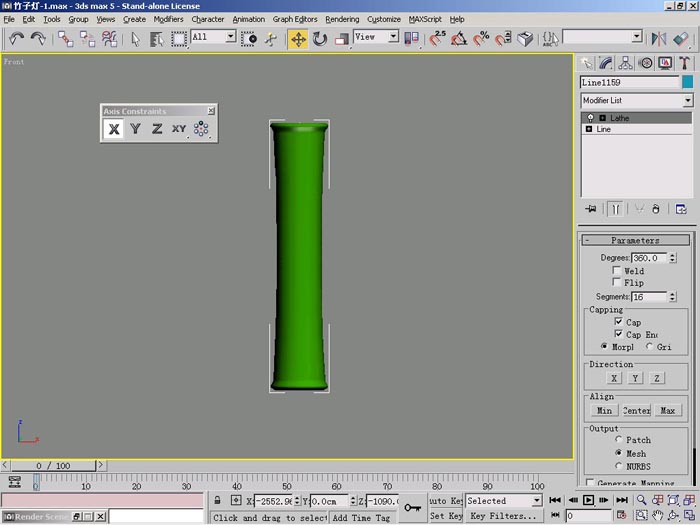Click Use Pivot Point Center icon

(411, 39)
